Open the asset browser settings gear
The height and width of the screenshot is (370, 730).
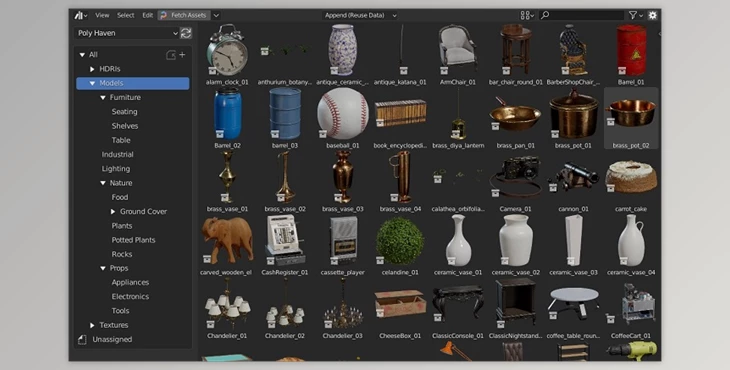[653, 15]
